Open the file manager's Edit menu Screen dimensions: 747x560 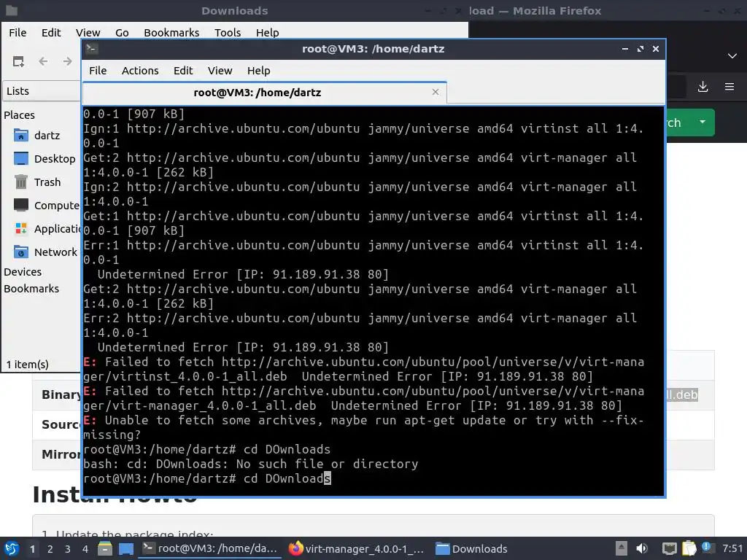point(51,32)
